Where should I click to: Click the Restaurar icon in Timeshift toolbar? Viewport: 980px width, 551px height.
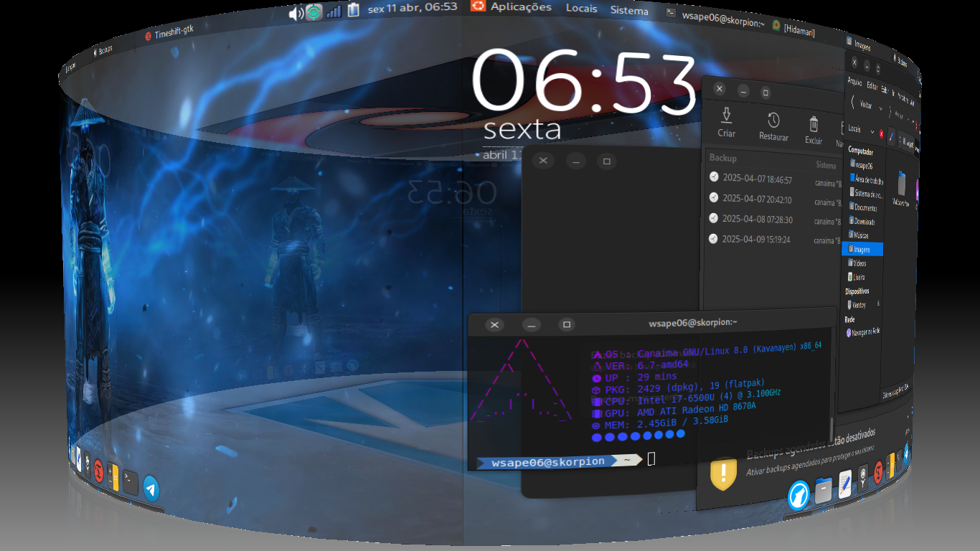773,121
